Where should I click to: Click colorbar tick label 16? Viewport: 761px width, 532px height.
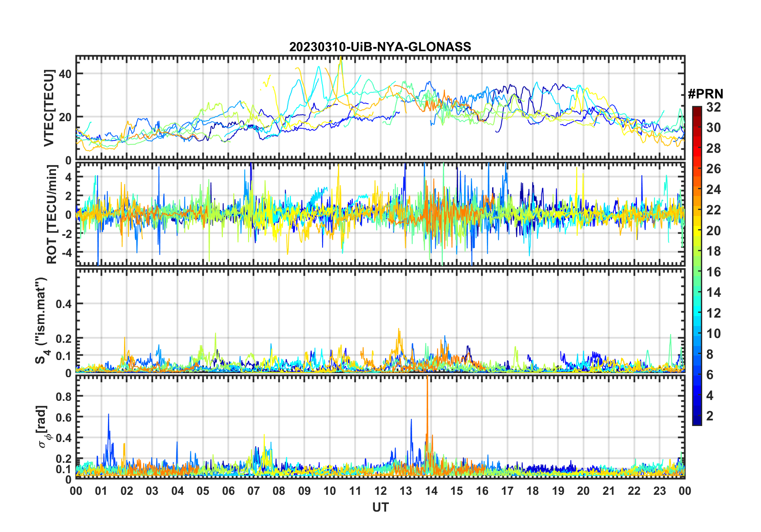click(713, 272)
